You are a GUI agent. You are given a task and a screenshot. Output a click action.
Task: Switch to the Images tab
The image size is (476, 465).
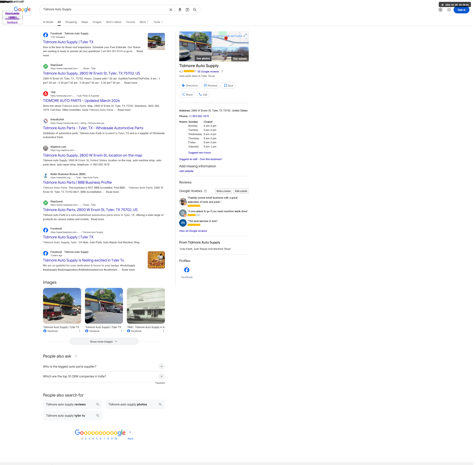97,22
